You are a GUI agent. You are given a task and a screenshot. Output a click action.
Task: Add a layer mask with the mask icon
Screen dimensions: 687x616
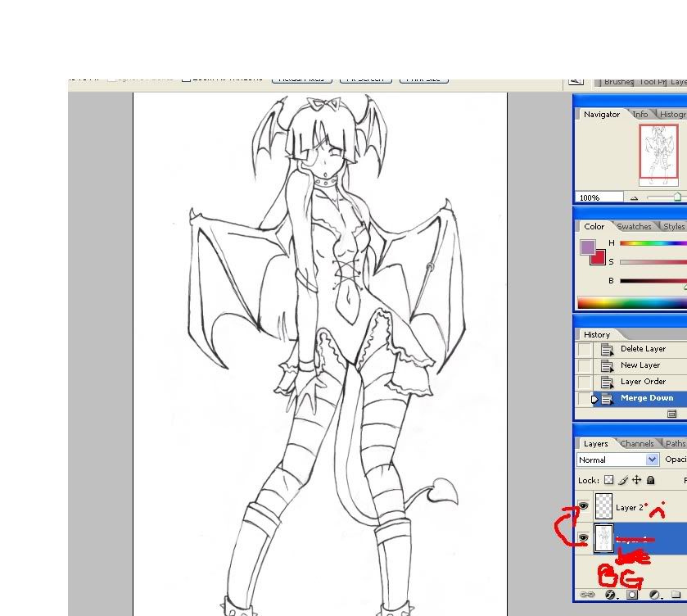coord(632,595)
